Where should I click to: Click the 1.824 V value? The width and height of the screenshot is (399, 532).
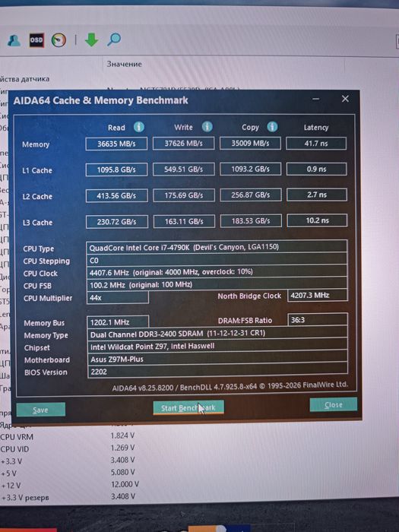pos(122,435)
